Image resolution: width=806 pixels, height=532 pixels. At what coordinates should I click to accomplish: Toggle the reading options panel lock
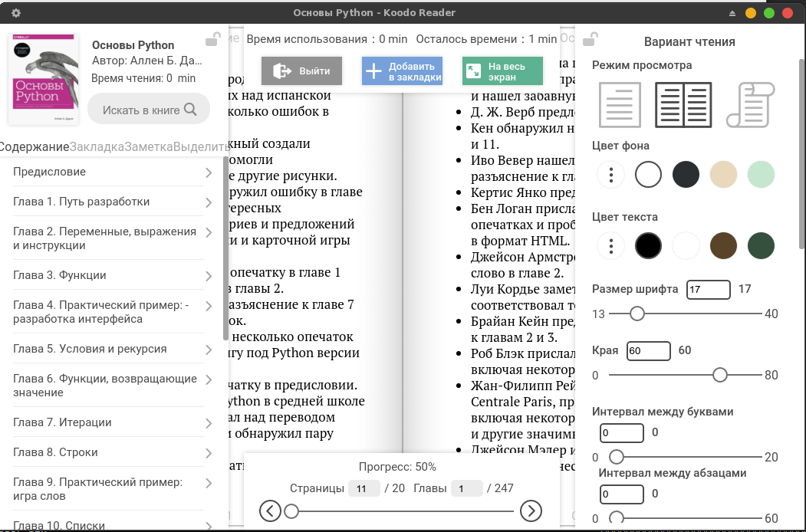coord(590,39)
